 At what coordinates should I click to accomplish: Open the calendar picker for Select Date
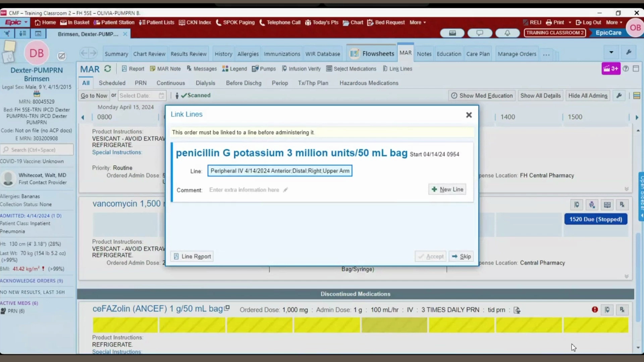coord(161,96)
